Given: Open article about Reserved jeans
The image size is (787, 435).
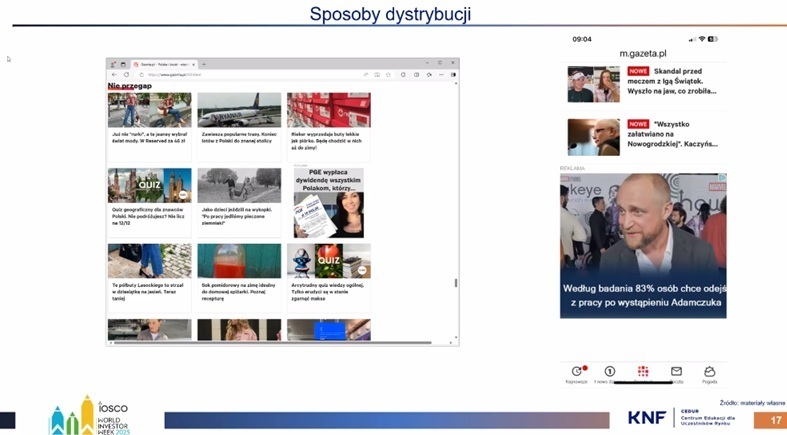Looking at the screenshot, I should pyautogui.click(x=150, y=110).
